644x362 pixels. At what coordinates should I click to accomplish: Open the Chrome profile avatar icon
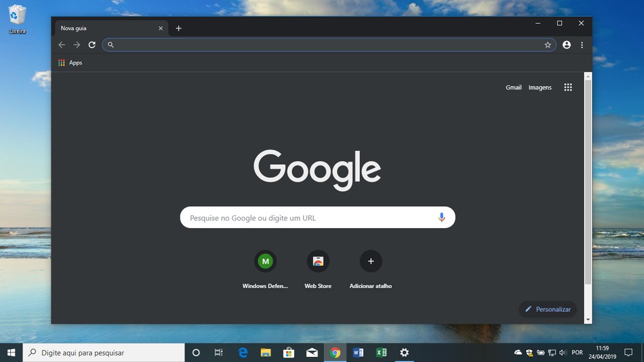[x=566, y=45]
